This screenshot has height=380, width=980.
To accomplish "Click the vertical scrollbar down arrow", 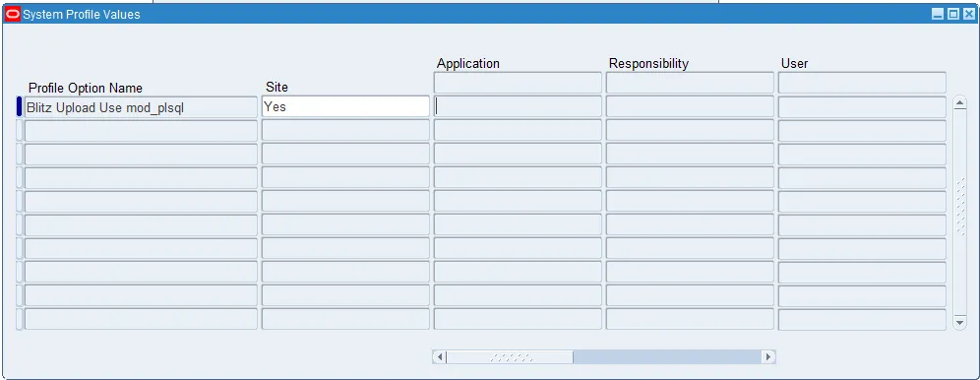I will tap(960, 323).
